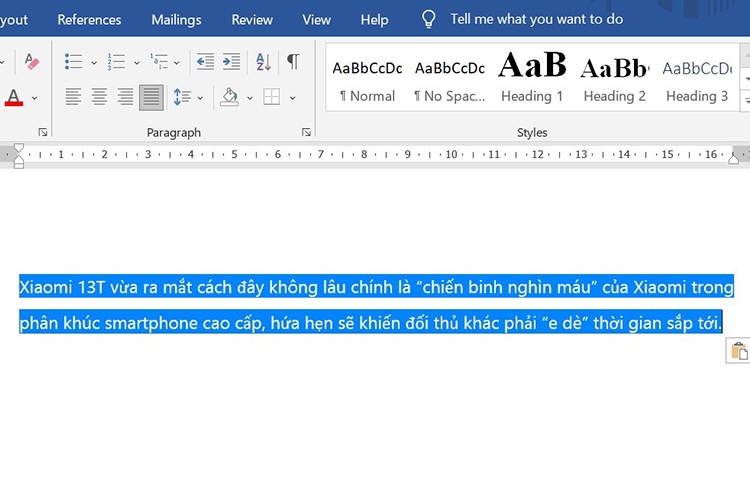This screenshot has height=500, width=750.
Task: Click the first line indent marker on ruler
Action: (x=19, y=147)
